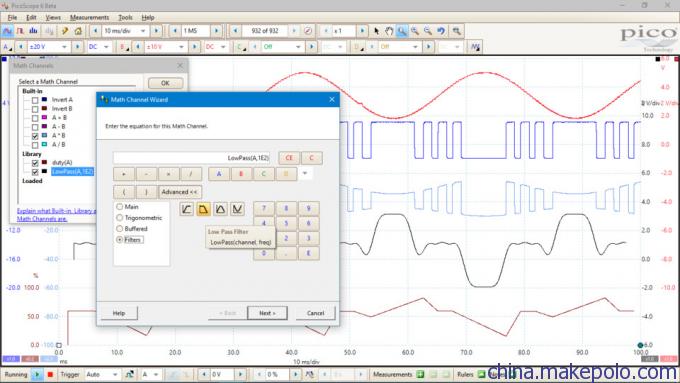680x383 pixels.
Task: Open Channel A ±20 V range dropdown
Action: pos(64,47)
